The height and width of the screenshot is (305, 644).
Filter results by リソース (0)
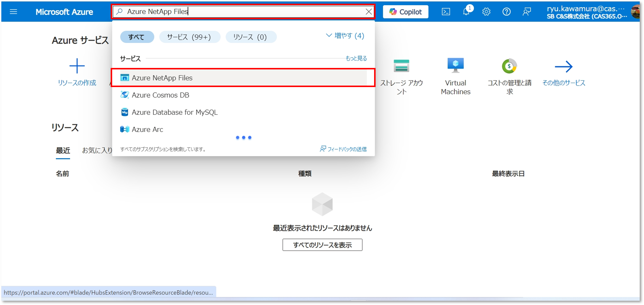251,37
